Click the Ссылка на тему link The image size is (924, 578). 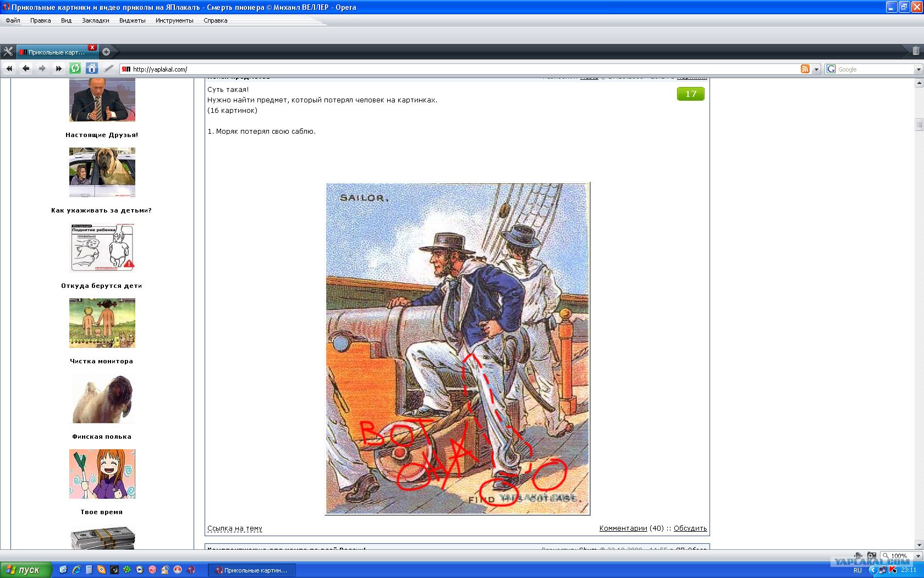[x=235, y=528]
